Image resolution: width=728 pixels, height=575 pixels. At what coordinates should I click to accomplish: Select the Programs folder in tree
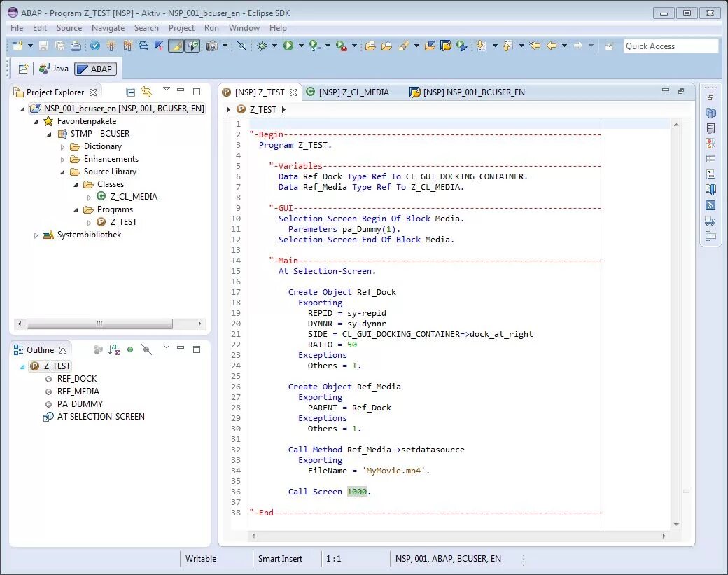click(115, 209)
